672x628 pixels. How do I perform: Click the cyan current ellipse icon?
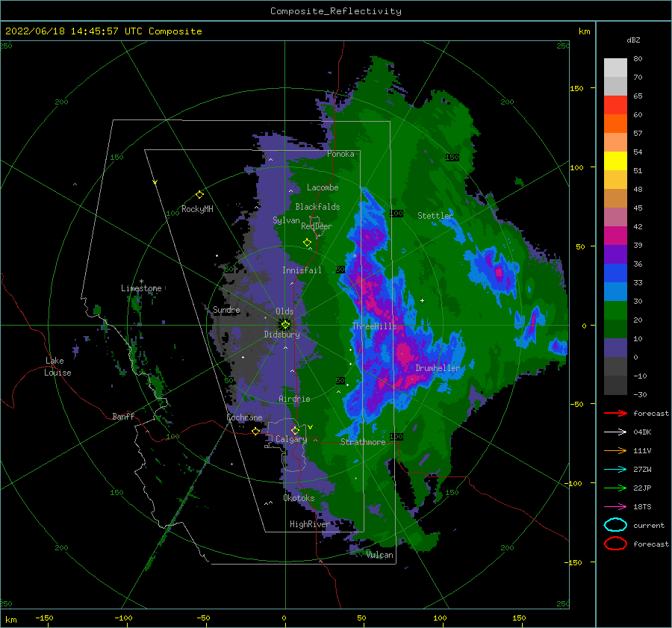[x=615, y=525]
